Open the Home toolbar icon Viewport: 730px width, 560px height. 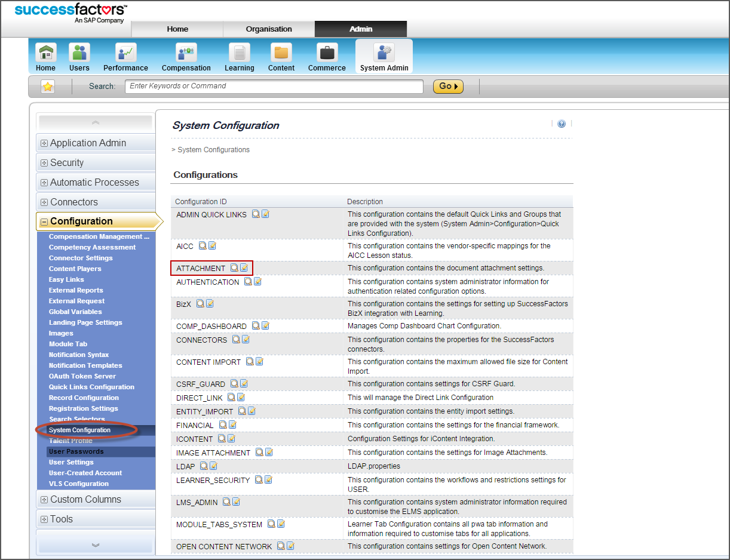46,53
